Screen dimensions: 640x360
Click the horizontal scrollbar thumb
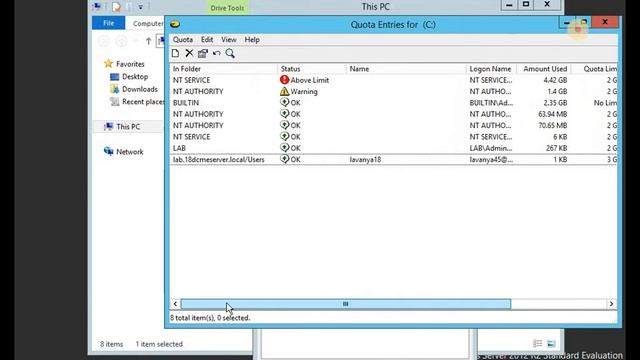point(346,304)
